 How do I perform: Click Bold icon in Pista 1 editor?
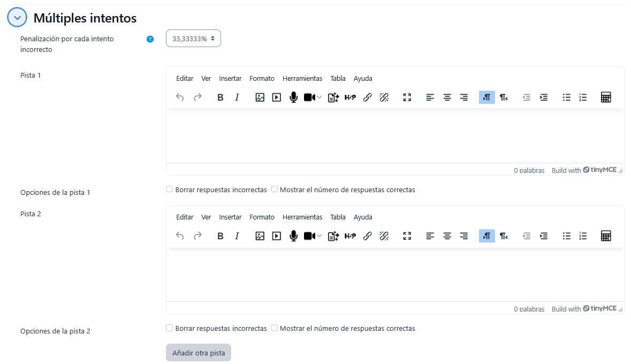point(220,97)
